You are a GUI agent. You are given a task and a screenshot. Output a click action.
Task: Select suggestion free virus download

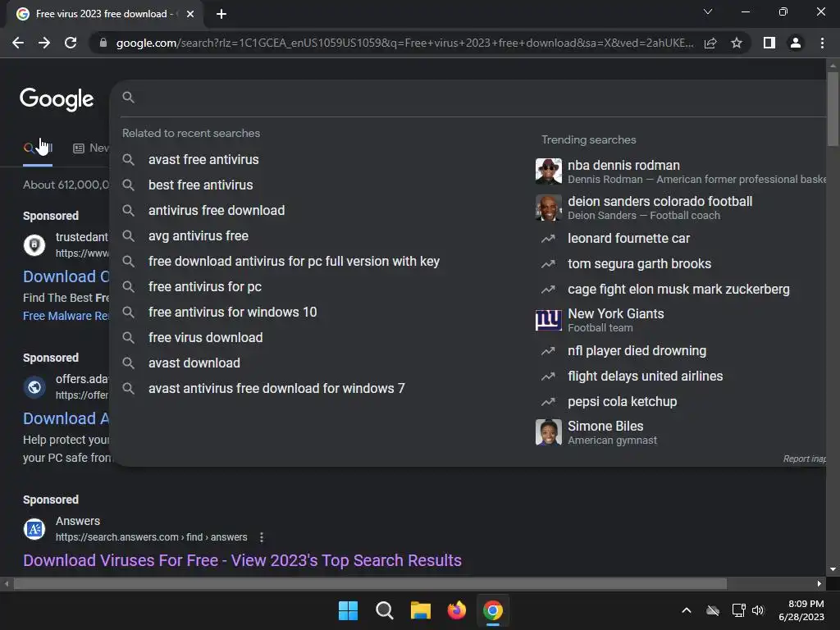pyautogui.click(x=205, y=337)
